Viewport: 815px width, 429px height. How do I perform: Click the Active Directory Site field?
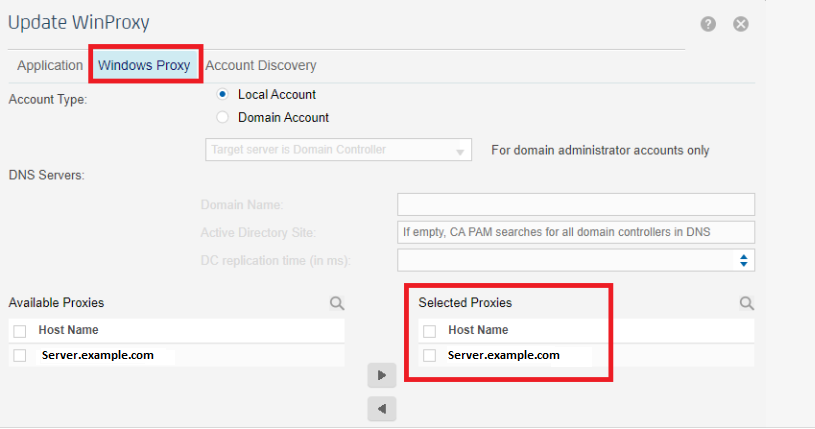click(x=575, y=232)
